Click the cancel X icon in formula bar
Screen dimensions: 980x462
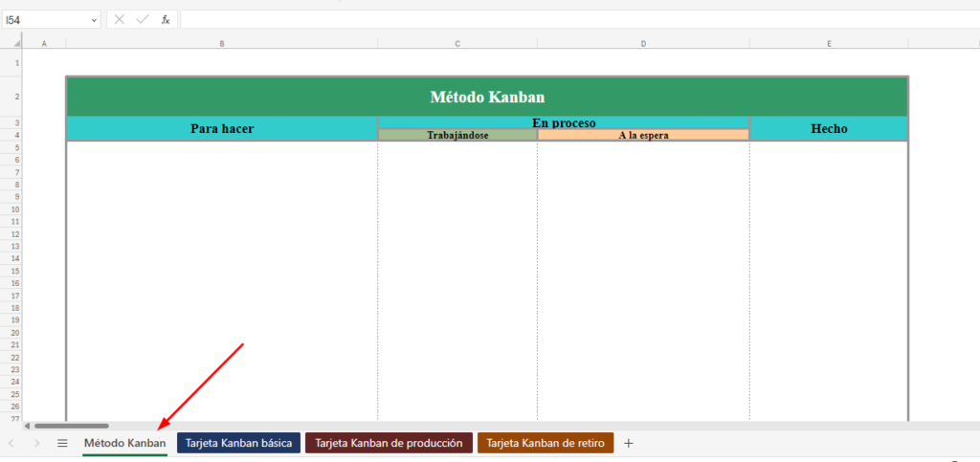[120, 19]
